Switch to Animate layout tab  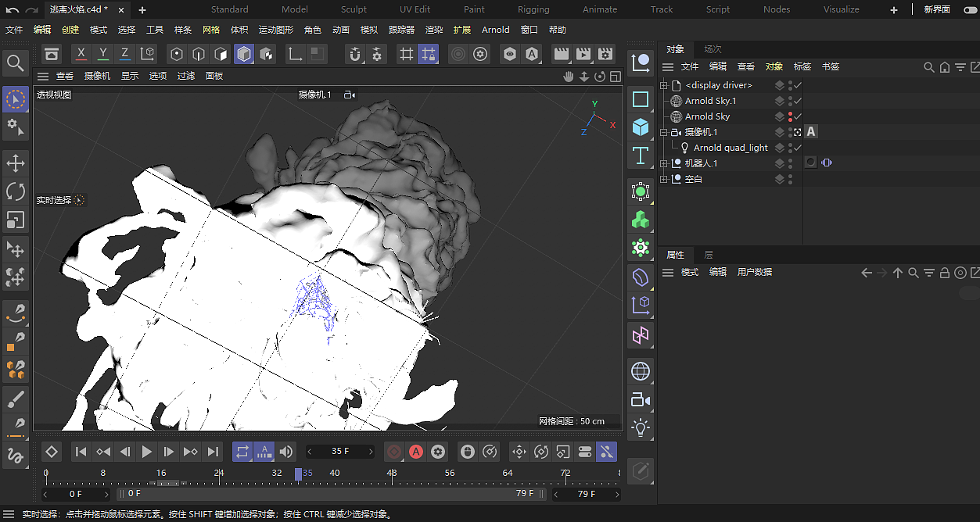[601, 9]
